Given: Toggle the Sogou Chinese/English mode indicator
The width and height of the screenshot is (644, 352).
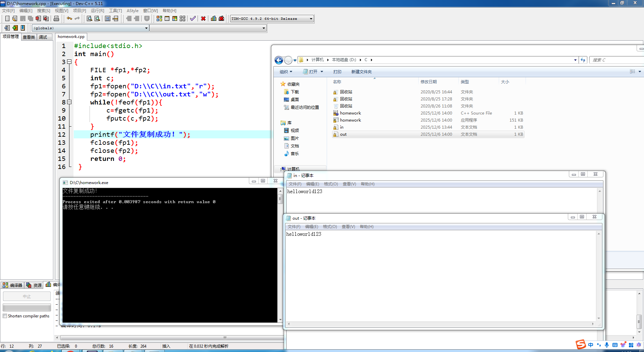Looking at the screenshot, I should tap(591, 345).
